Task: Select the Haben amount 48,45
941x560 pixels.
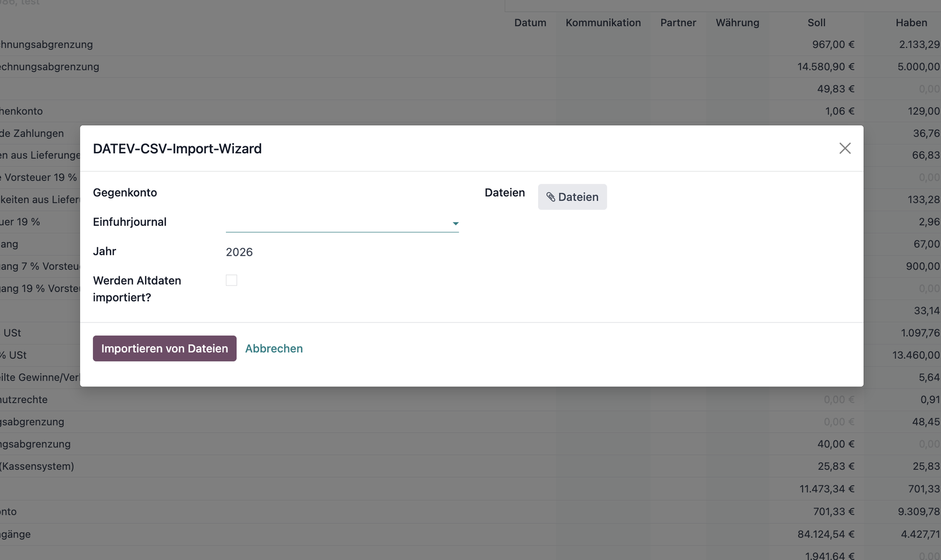Action: point(926,422)
